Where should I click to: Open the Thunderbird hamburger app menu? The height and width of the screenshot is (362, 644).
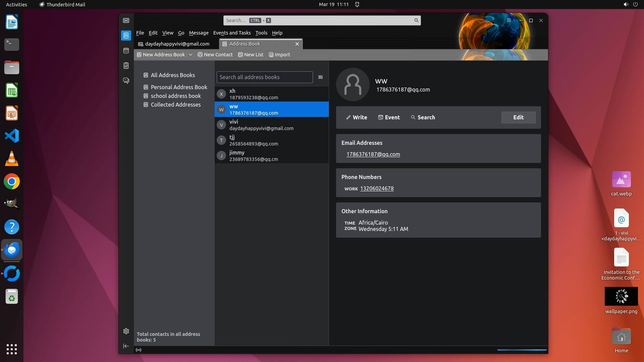tap(509, 20)
